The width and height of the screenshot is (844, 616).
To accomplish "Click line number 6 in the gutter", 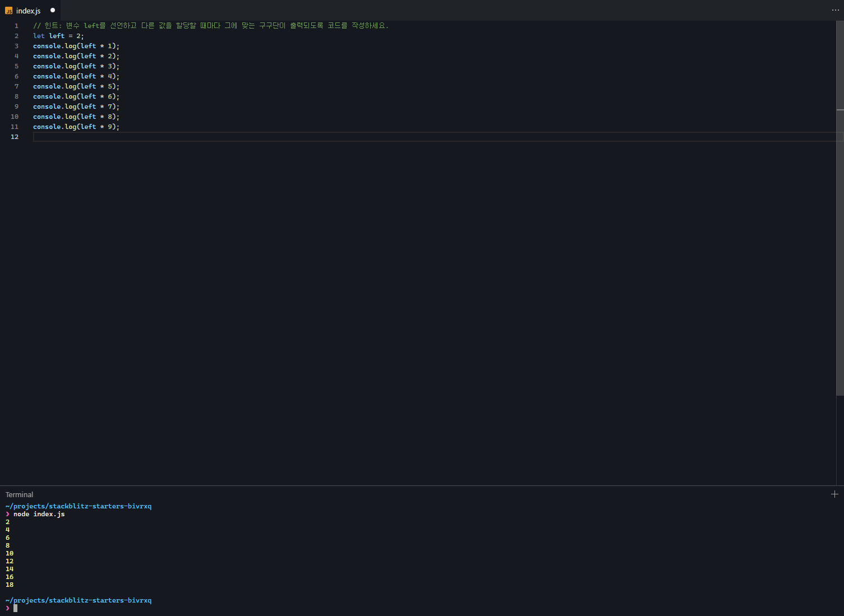I will [x=16, y=76].
